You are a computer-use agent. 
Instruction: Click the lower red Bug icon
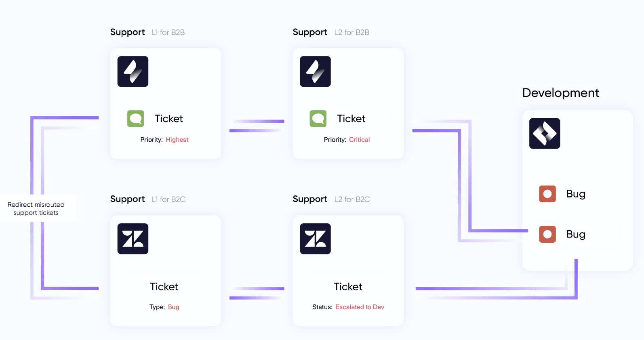(x=547, y=234)
